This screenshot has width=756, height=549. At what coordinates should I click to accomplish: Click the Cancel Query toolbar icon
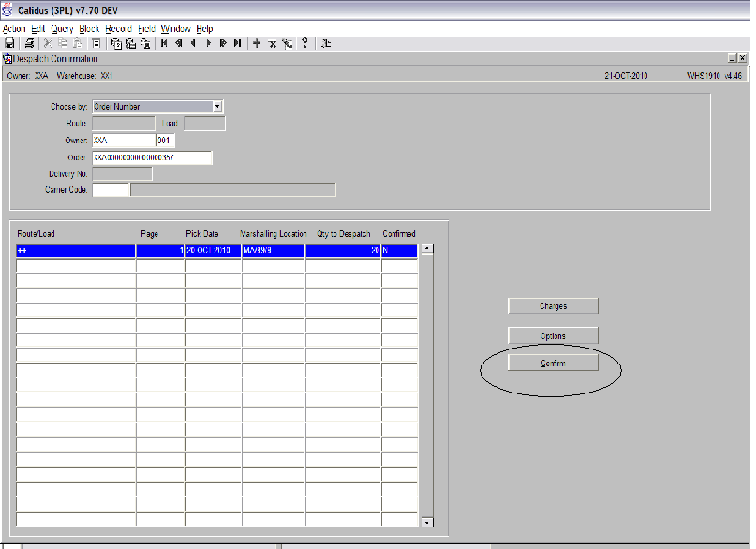click(145, 43)
